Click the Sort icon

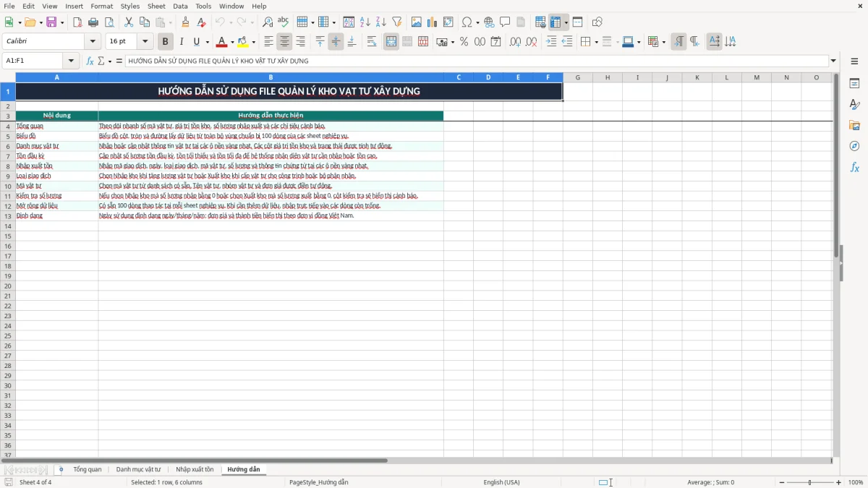coord(349,22)
